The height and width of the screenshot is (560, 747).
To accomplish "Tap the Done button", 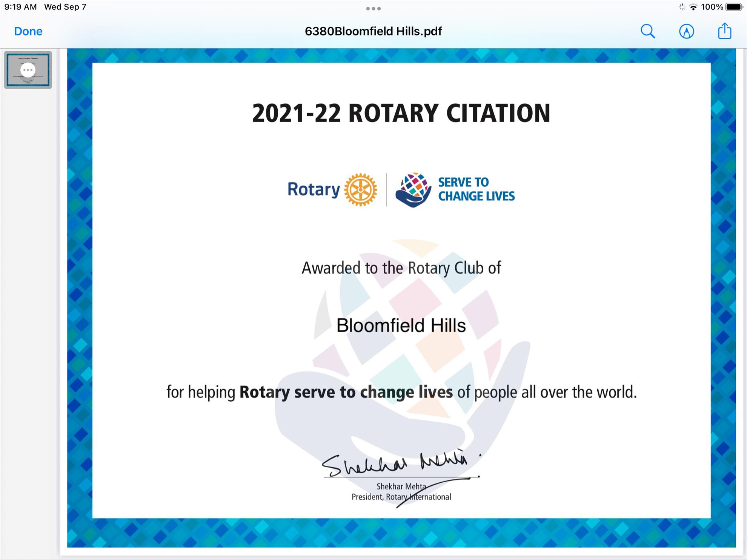I will [28, 31].
